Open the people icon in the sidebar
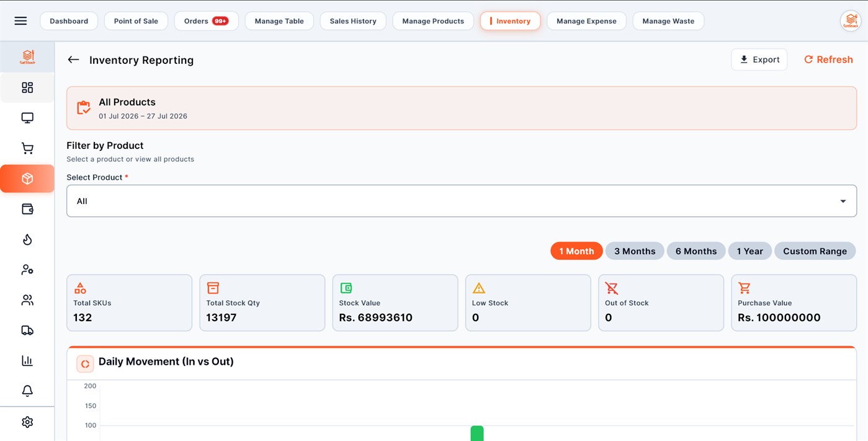 click(27, 300)
